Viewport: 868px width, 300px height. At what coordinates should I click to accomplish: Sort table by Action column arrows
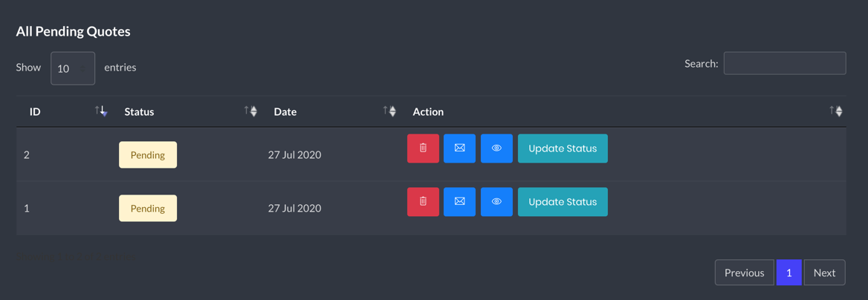tap(835, 111)
